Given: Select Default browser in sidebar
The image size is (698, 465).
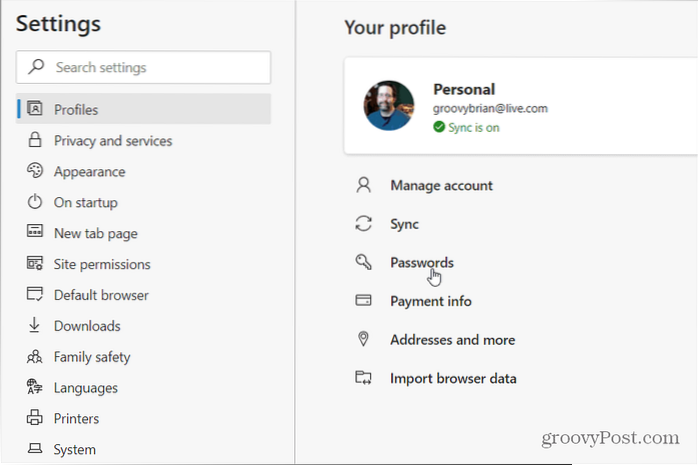Looking at the screenshot, I should (101, 295).
